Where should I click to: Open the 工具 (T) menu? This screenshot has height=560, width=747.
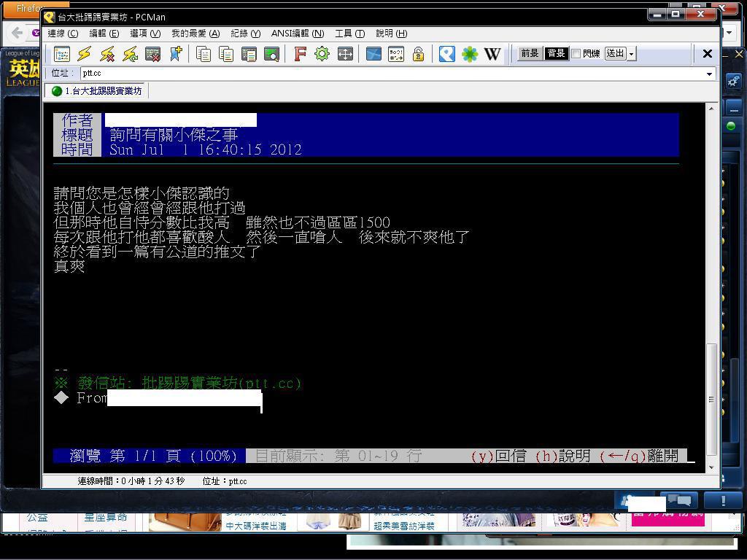(349, 34)
